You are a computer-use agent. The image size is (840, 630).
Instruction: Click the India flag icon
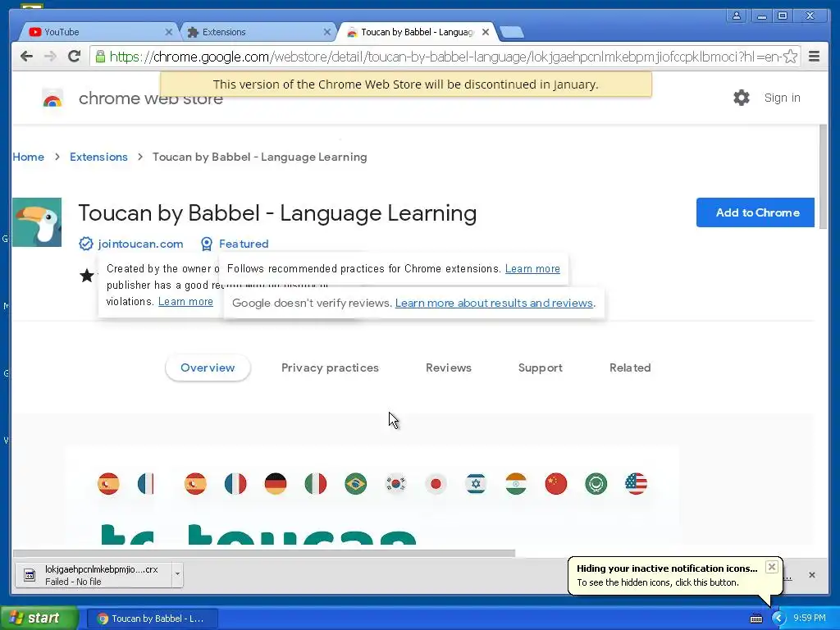click(x=516, y=484)
